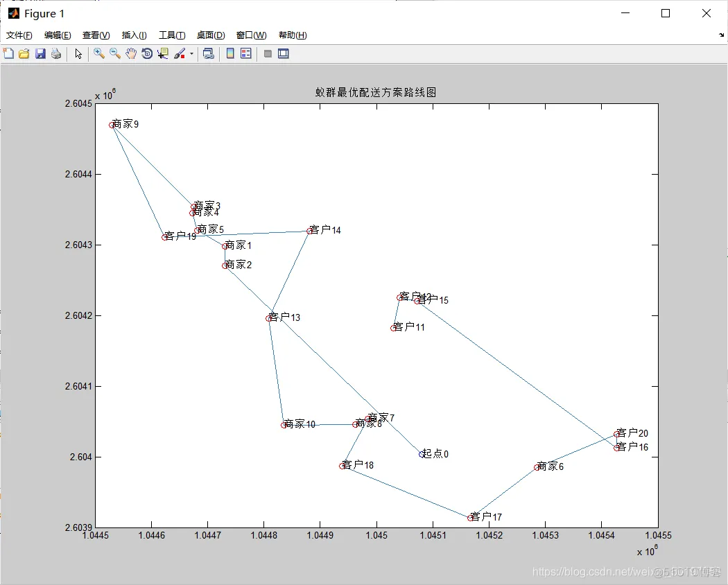Click x-axis tick label 1.0448

click(x=263, y=535)
